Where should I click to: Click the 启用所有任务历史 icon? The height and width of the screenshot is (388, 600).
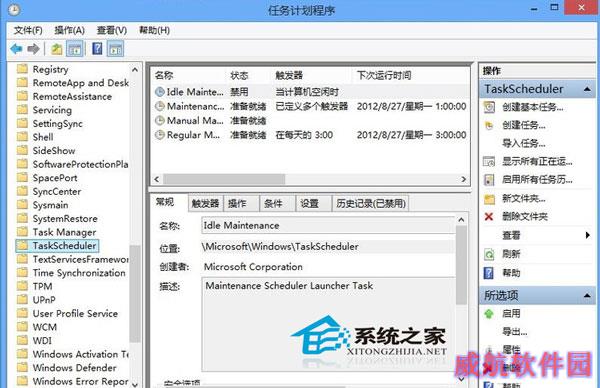coord(489,180)
